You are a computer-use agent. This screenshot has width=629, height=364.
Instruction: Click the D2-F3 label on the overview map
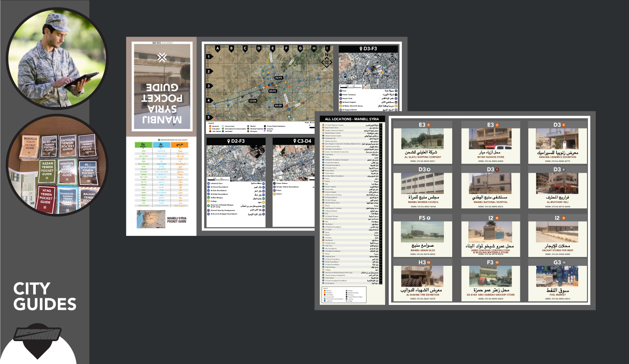coord(278,78)
